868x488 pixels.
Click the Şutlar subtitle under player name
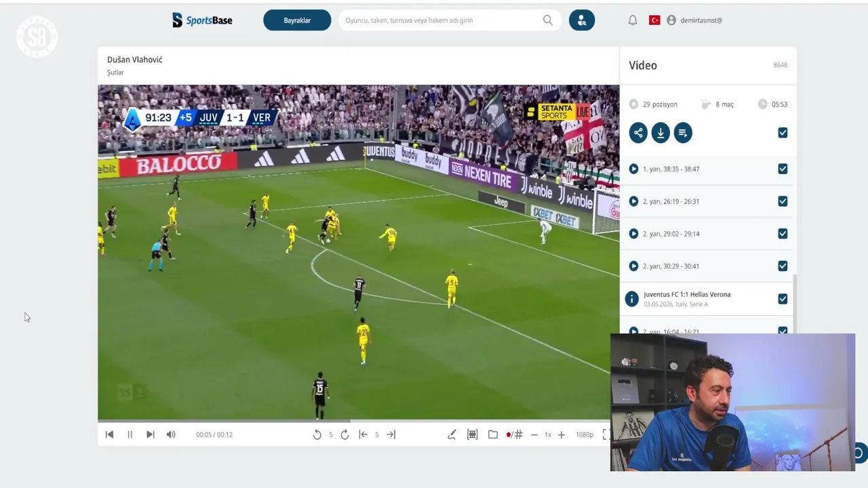point(115,73)
